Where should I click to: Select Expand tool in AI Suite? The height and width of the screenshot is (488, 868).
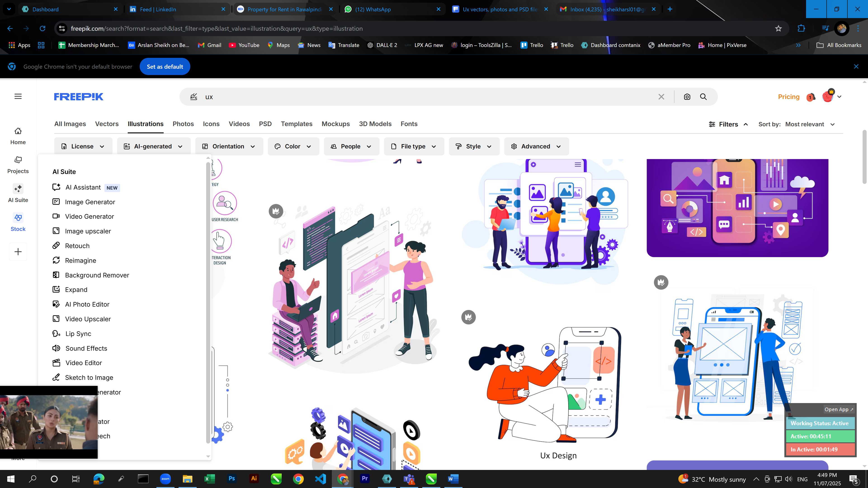point(70,290)
